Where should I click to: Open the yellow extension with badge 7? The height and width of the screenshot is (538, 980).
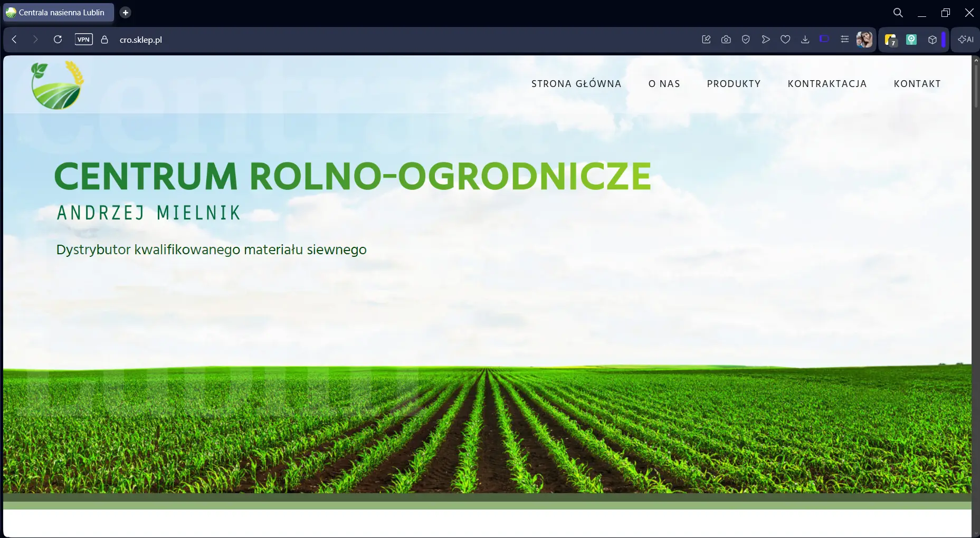[891, 40]
